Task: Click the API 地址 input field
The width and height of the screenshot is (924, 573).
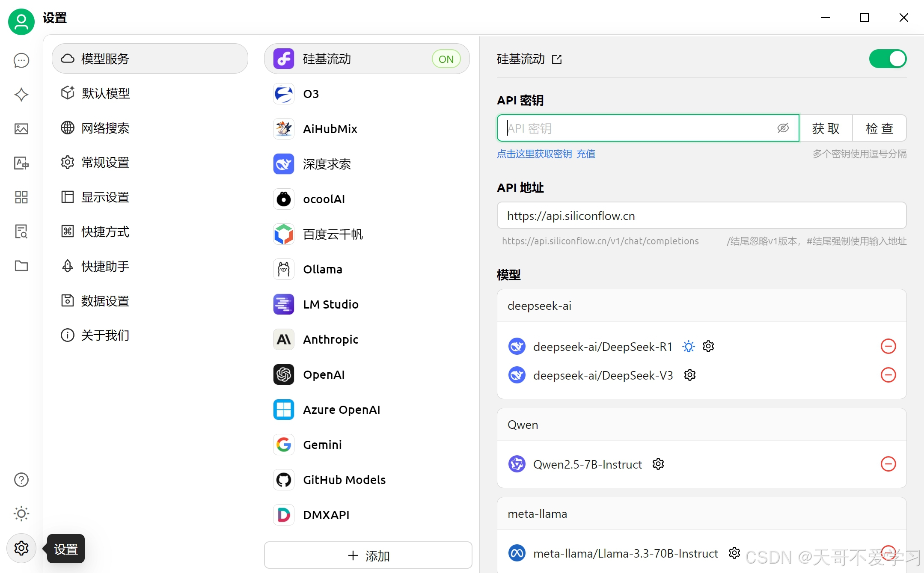Action: click(x=701, y=216)
